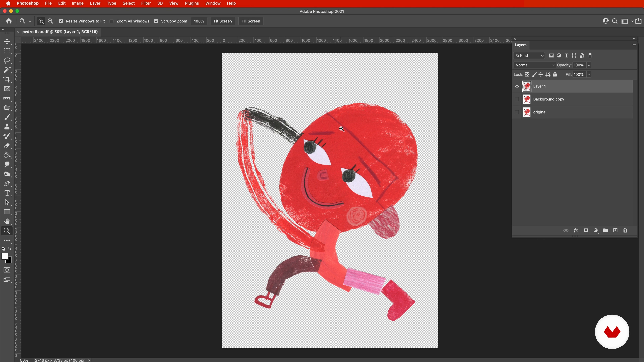Select the Crop tool
The width and height of the screenshot is (644, 362).
pyautogui.click(x=7, y=79)
